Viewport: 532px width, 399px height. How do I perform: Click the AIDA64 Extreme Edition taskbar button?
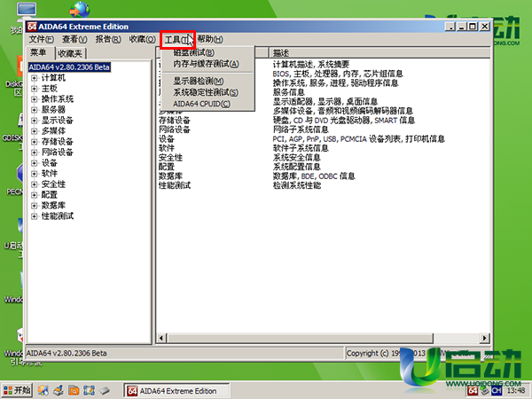(x=176, y=391)
